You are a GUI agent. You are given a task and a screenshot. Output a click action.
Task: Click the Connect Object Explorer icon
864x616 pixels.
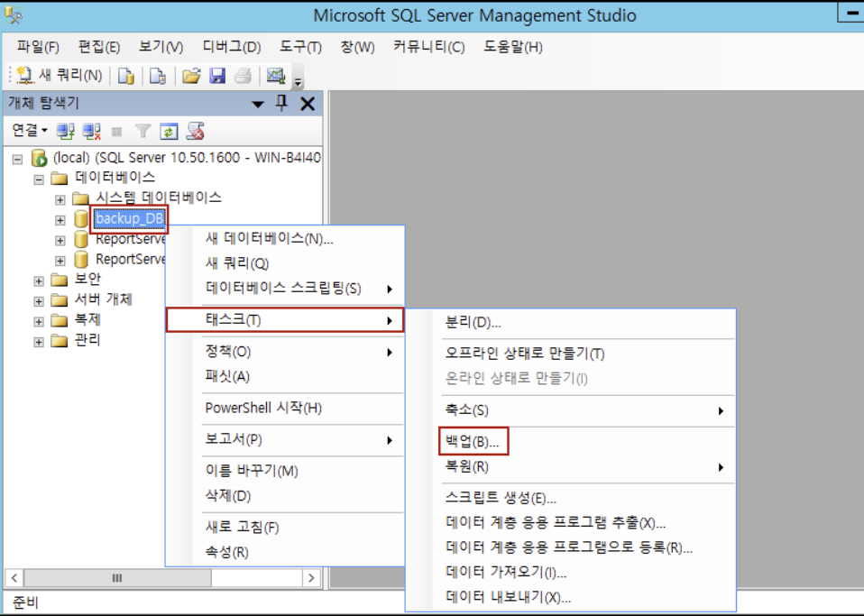(x=66, y=131)
